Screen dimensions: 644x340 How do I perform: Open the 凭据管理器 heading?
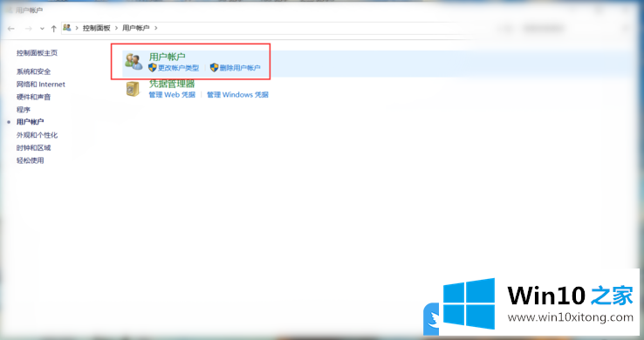coord(172,84)
